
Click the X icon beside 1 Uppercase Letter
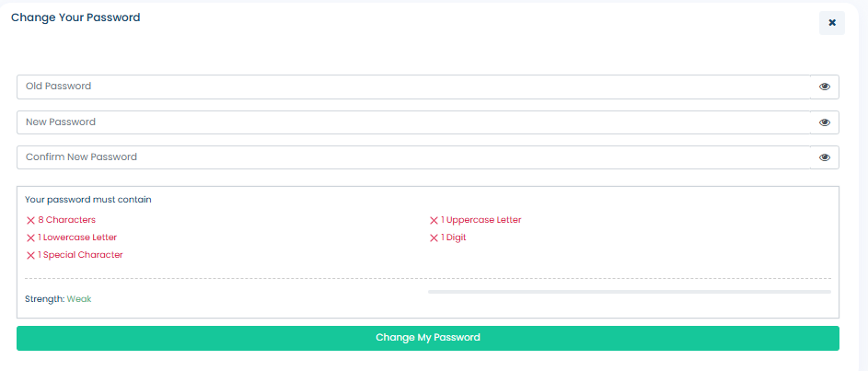[x=434, y=221]
